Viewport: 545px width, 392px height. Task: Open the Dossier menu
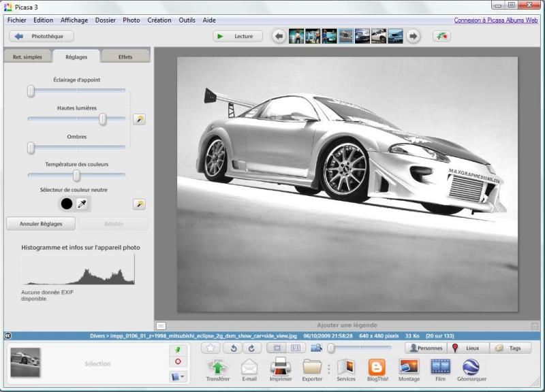pos(106,20)
